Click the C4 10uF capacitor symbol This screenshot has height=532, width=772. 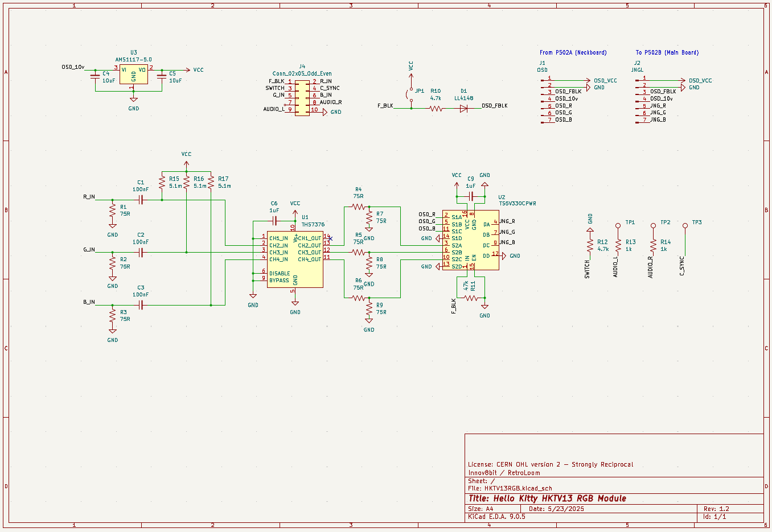[96, 77]
